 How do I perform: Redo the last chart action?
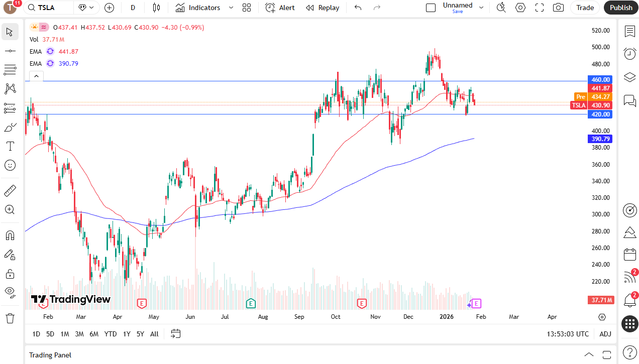[x=377, y=8]
